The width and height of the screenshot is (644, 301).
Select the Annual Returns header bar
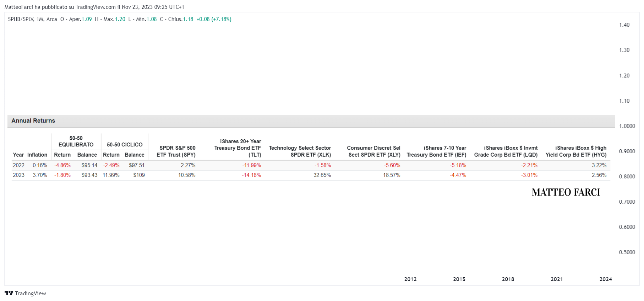pyautogui.click(x=311, y=121)
